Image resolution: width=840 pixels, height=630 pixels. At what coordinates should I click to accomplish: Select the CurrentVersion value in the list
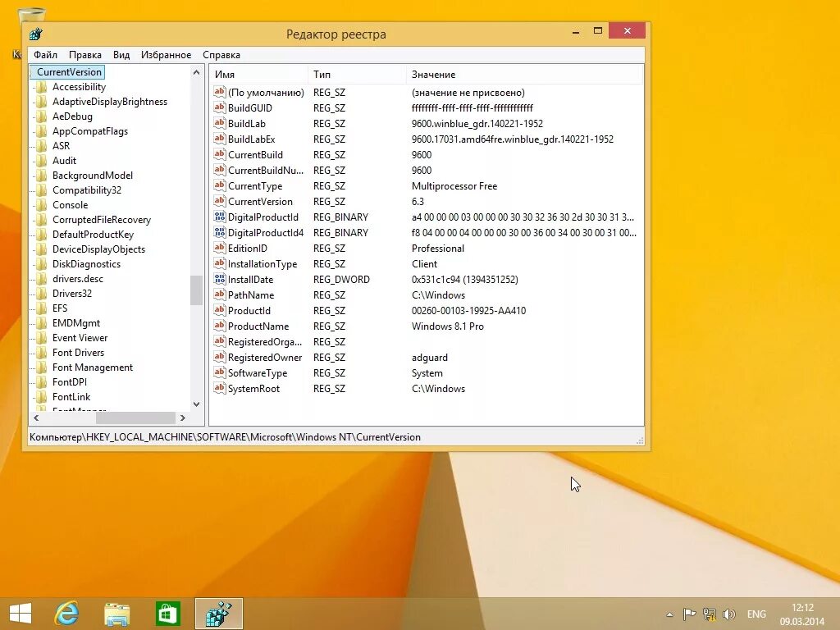tap(260, 202)
